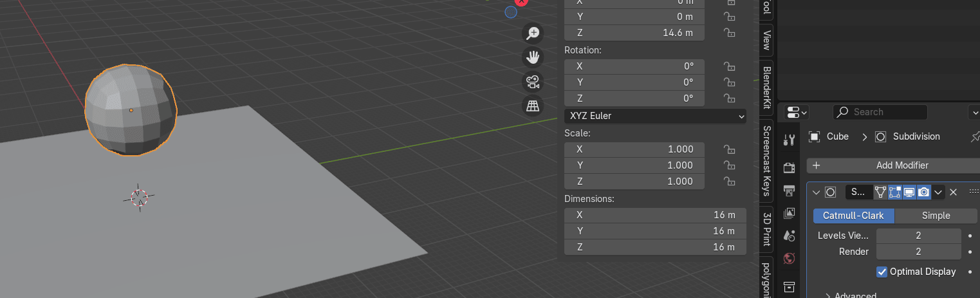
Task: Toggle modifier render visibility (camera icon)
Action: tap(923, 192)
